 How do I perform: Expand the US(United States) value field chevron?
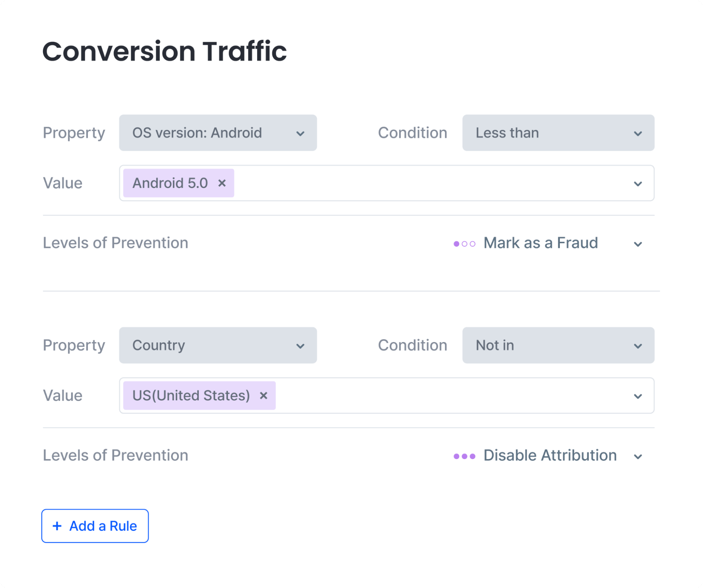pyautogui.click(x=638, y=396)
